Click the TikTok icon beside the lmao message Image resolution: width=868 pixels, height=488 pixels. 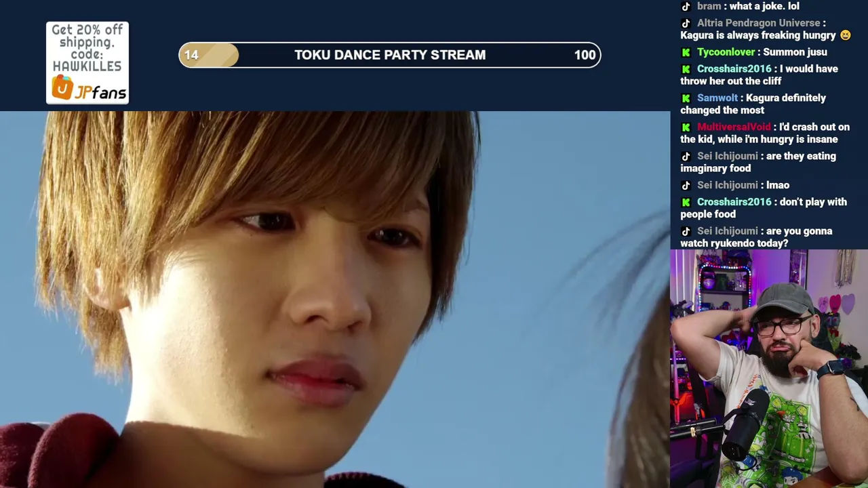tap(686, 186)
